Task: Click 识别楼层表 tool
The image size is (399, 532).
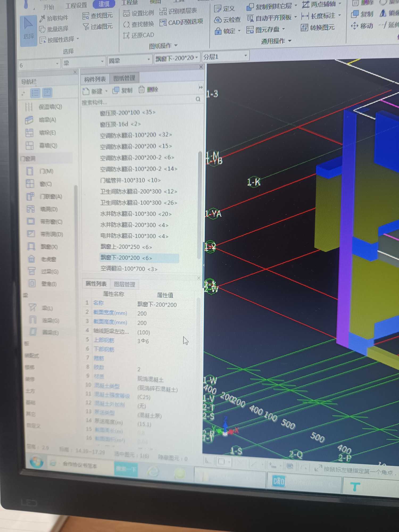Action: pyautogui.click(x=178, y=11)
